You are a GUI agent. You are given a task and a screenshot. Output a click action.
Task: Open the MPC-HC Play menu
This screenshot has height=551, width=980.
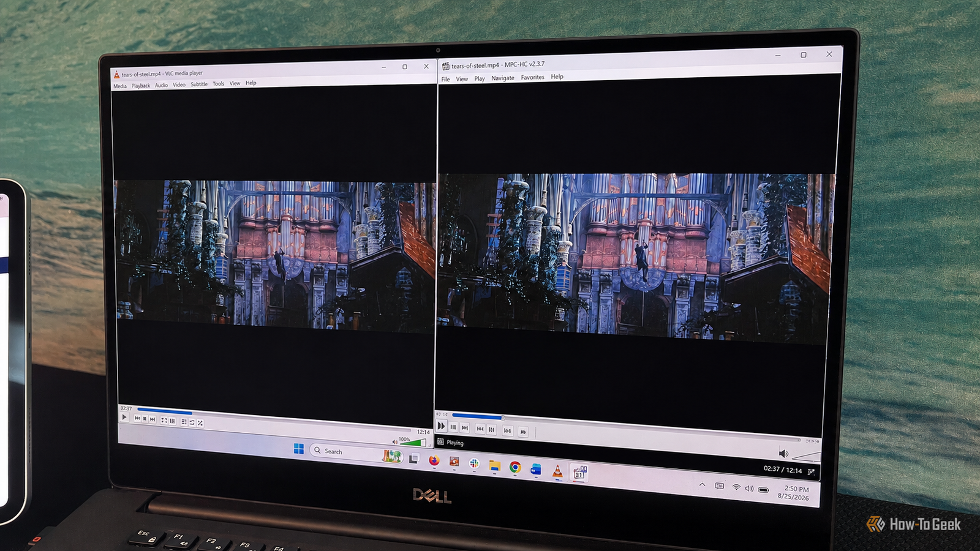click(x=480, y=78)
